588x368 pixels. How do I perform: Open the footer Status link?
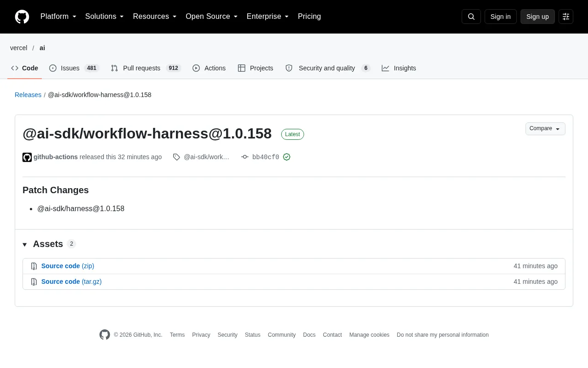(x=253, y=335)
